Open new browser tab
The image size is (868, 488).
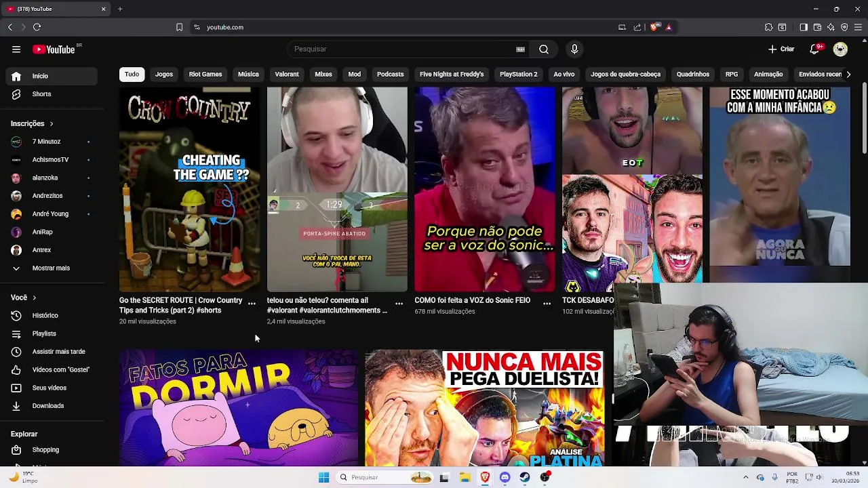point(120,9)
